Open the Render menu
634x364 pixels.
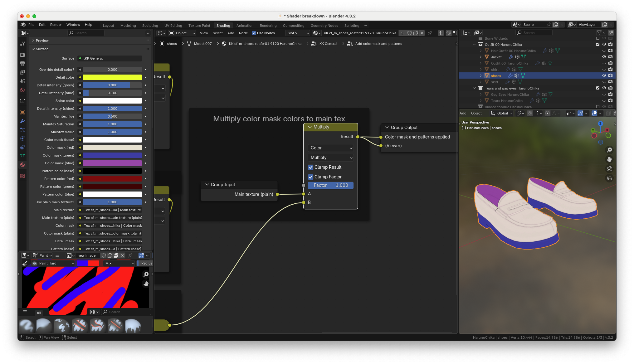56,25
